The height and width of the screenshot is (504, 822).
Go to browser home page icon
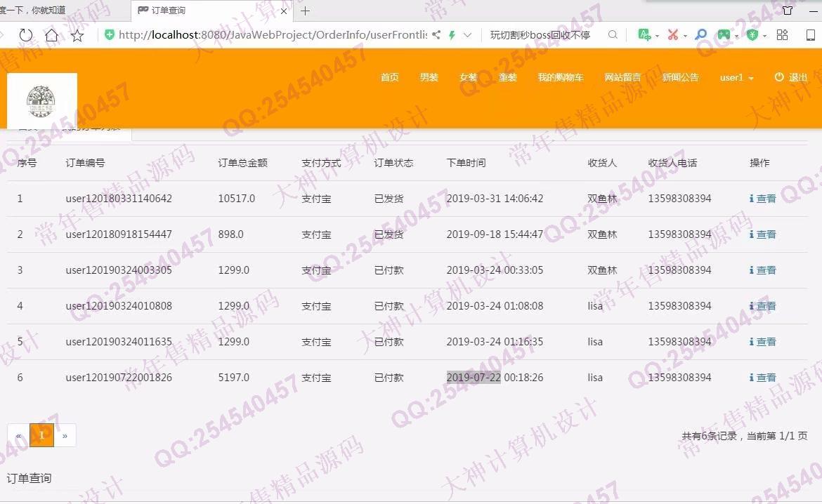click(51, 35)
